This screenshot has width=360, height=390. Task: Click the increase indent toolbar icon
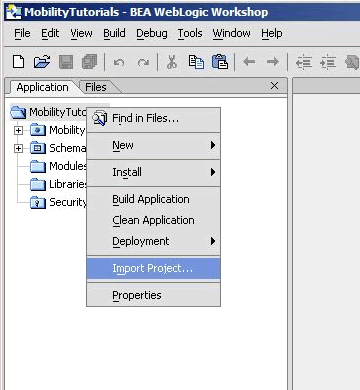(328, 62)
